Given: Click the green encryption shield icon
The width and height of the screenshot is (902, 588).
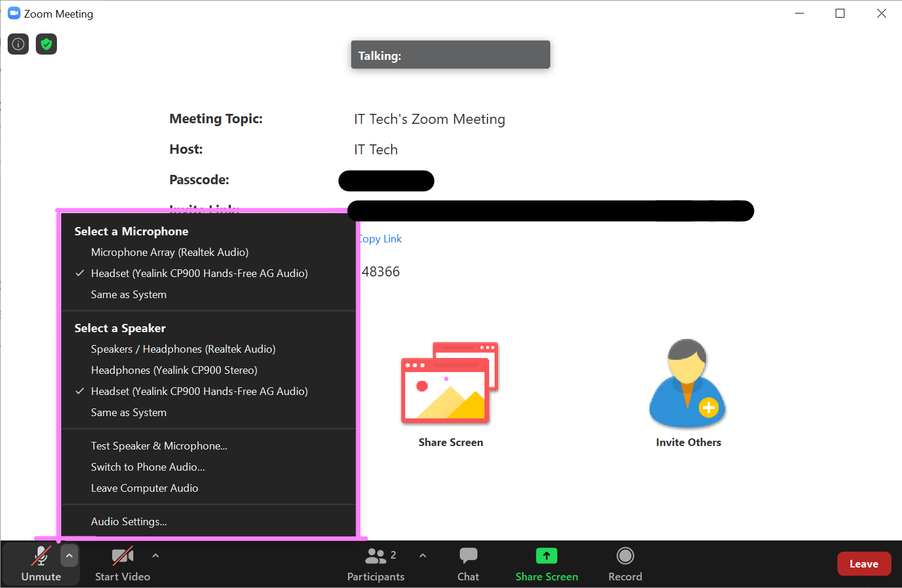Looking at the screenshot, I should [x=46, y=44].
